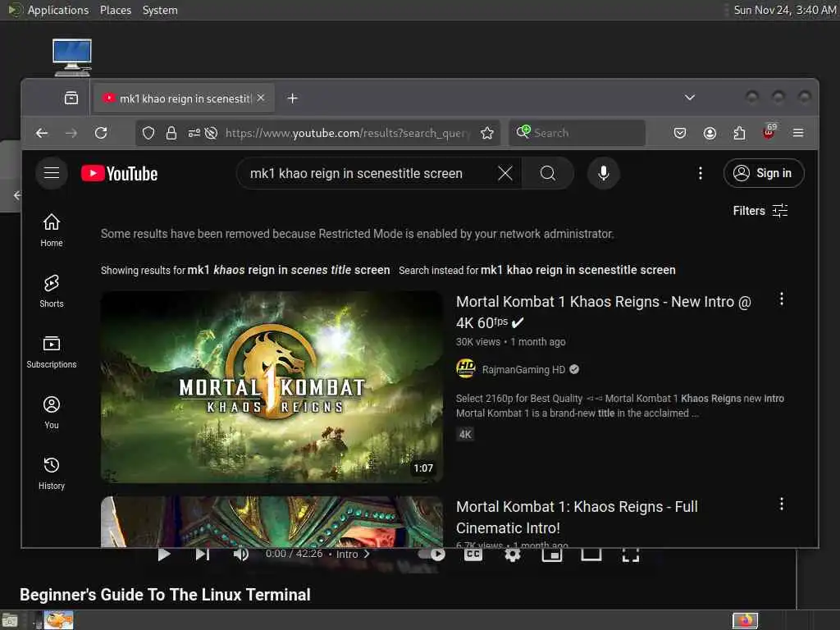The height and width of the screenshot is (630, 840).
Task: Open the RajmanGaming HD channel
Action: click(523, 370)
